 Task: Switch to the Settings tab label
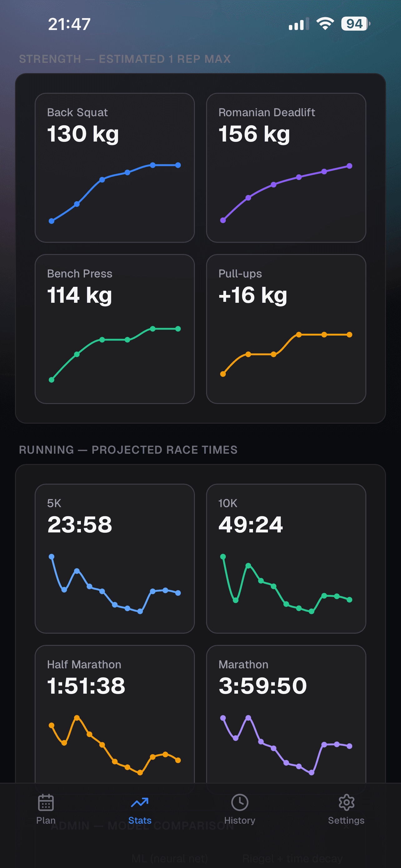point(346,820)
